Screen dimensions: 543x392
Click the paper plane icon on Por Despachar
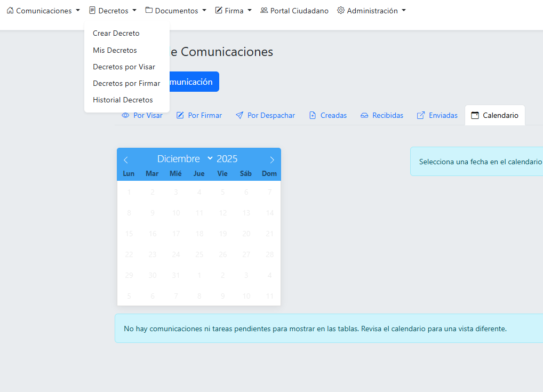(x=239, y=115)
